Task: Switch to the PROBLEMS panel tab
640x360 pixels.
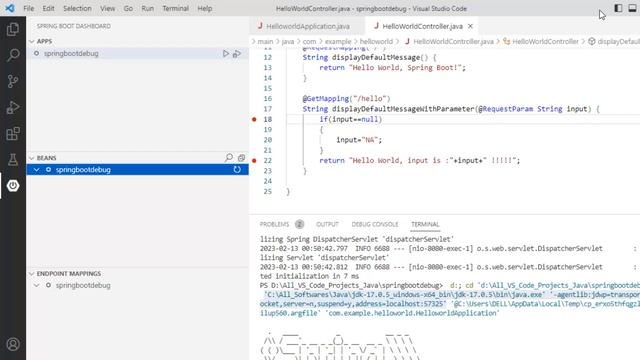Action: [x=274, y=224]
